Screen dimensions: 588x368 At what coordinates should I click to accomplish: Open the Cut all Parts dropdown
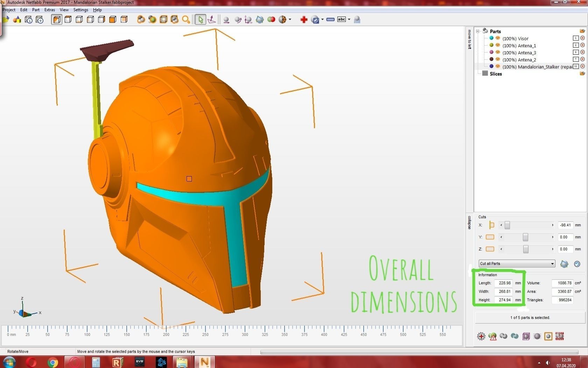coord(517,264)
